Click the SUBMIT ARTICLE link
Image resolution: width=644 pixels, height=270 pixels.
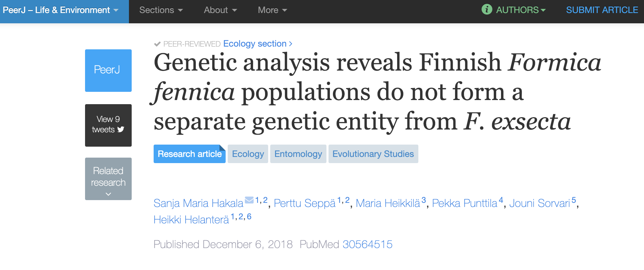[x=602, y=10]
